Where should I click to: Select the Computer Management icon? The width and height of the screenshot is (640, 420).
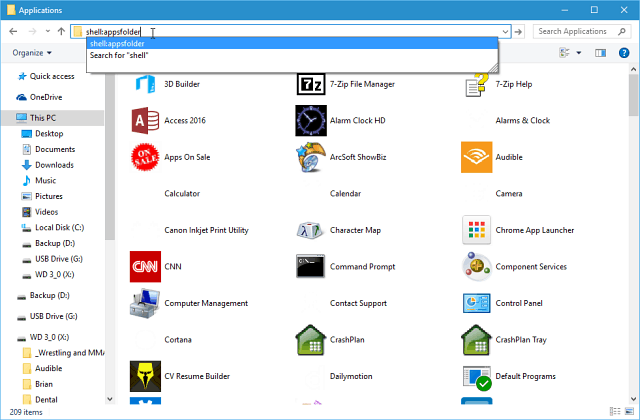point(145,303)
